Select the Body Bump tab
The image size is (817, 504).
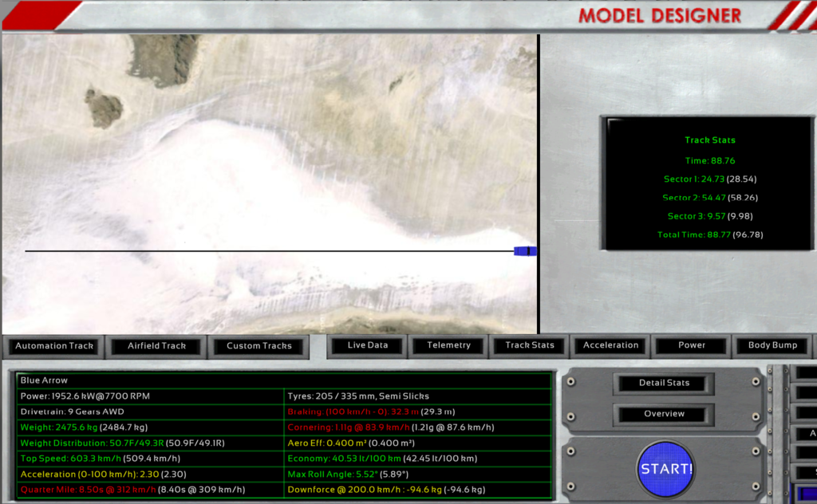(772, 345)
